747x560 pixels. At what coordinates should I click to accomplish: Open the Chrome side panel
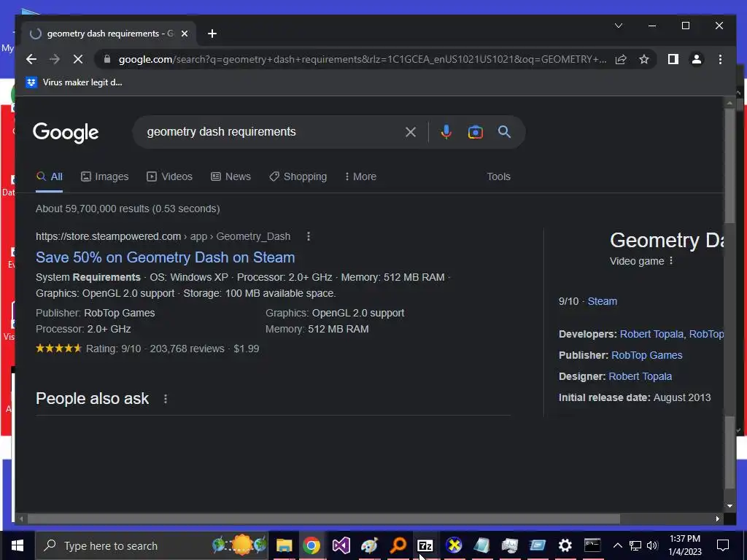click(673, 59)
